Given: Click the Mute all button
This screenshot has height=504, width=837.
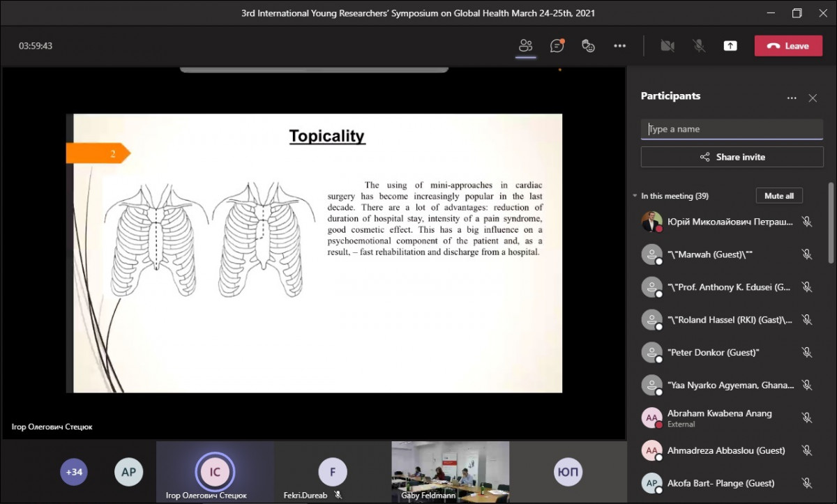Looking at the screenshot, I should click(x=778, y=196).
